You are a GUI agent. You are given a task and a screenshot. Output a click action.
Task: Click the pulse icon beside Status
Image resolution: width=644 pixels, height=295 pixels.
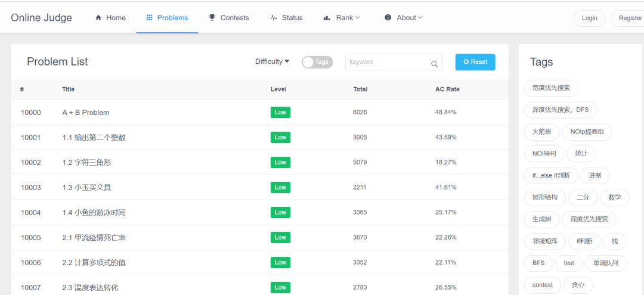point(274,18)
